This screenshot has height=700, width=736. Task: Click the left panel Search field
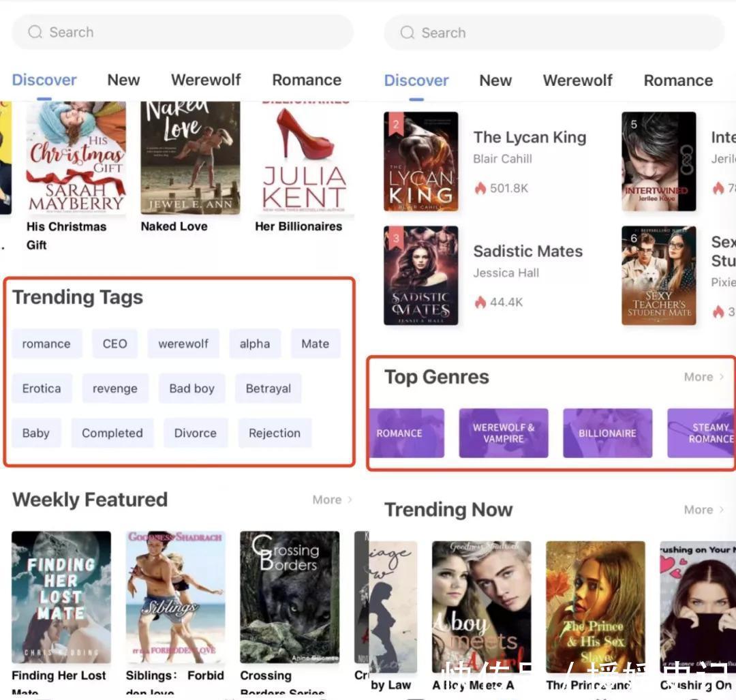pyautogui.click(x=183, y=32)
